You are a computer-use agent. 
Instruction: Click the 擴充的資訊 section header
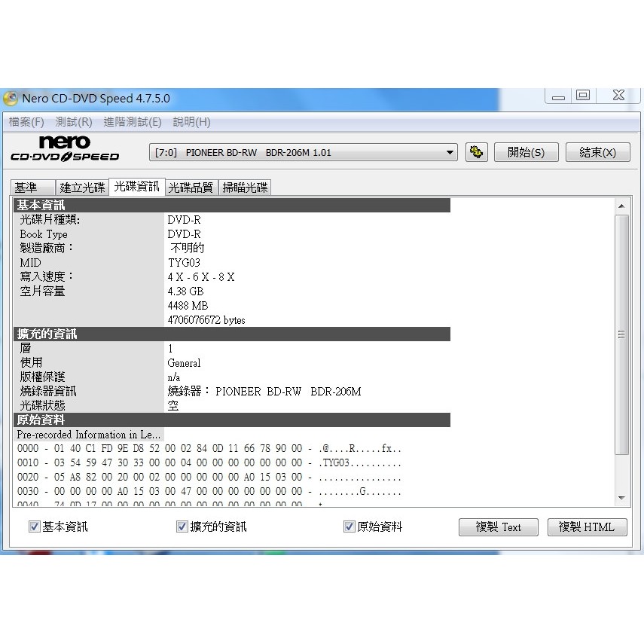pyautogui.click(x=232, y=334)
